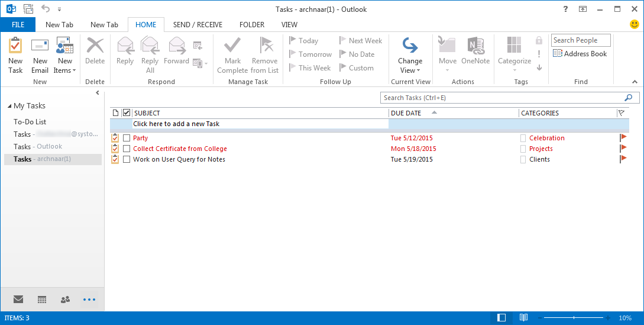Click the Search People field

[581, 40]
